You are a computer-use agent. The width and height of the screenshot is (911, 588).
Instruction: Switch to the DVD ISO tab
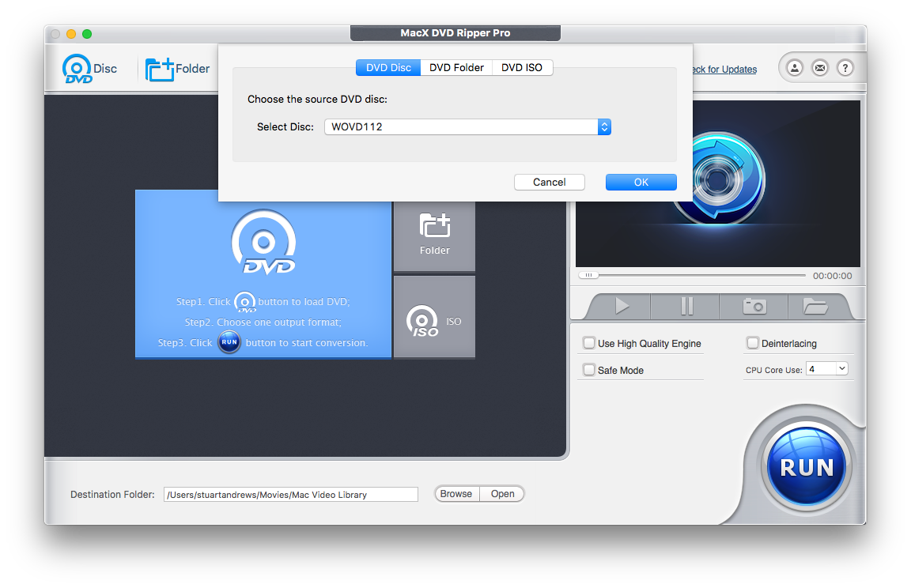pyautogui.click(x=522, y=67)
